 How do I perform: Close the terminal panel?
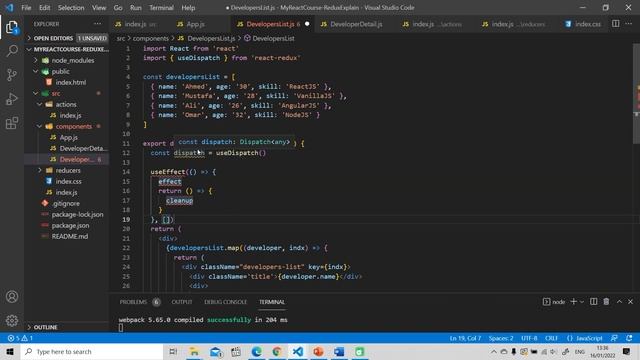tap(630, 302)
